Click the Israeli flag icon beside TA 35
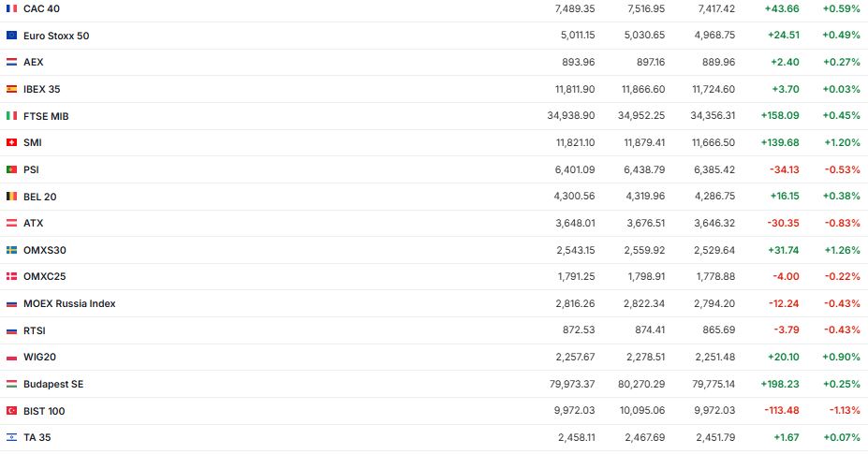 click(x=11, y=438)
